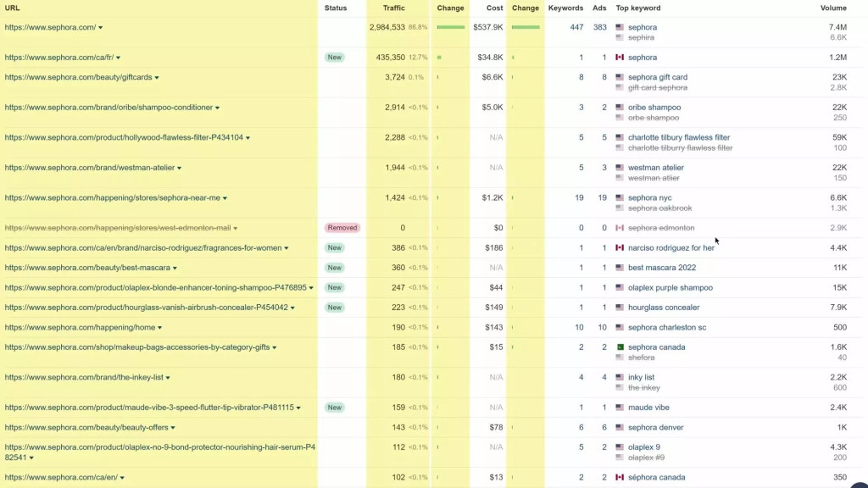Viewport: 868px width, 488px height.
Task: Open dropdown for oribe/shampoo-conditioner URL
Action: pos(217,108)
